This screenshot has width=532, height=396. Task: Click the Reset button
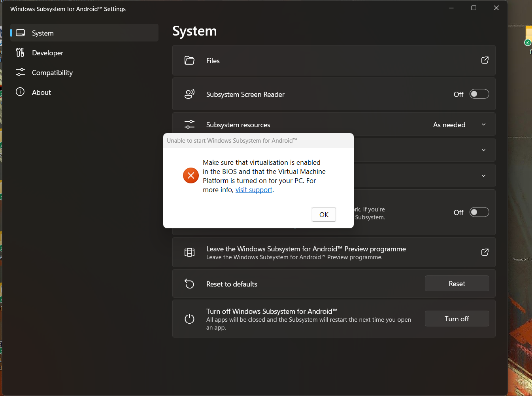457,283
